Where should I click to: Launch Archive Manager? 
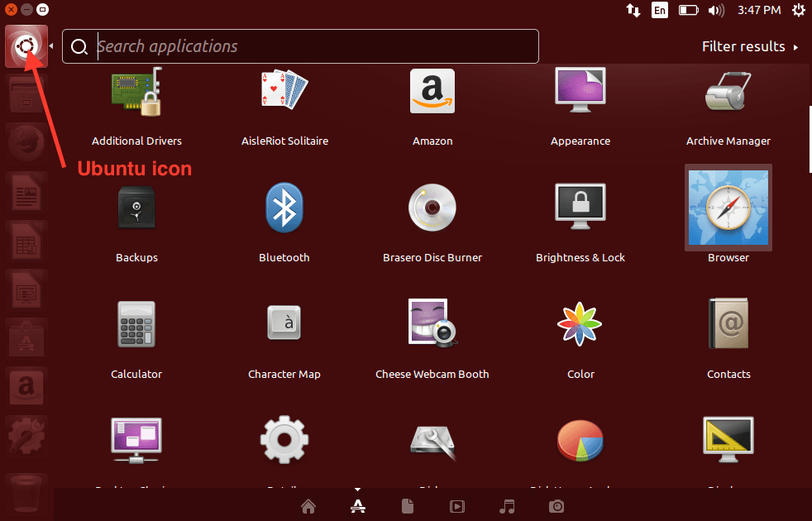[x=728, y=91]
